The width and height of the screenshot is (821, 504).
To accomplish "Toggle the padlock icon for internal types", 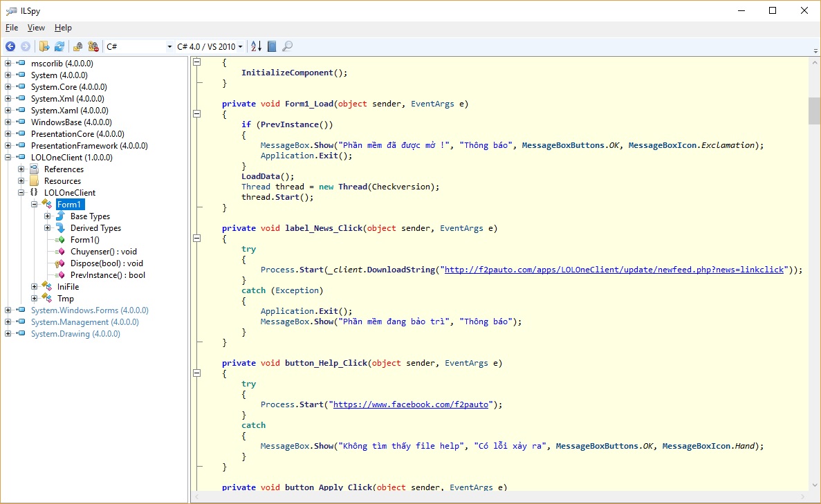I will click(77, 46).
